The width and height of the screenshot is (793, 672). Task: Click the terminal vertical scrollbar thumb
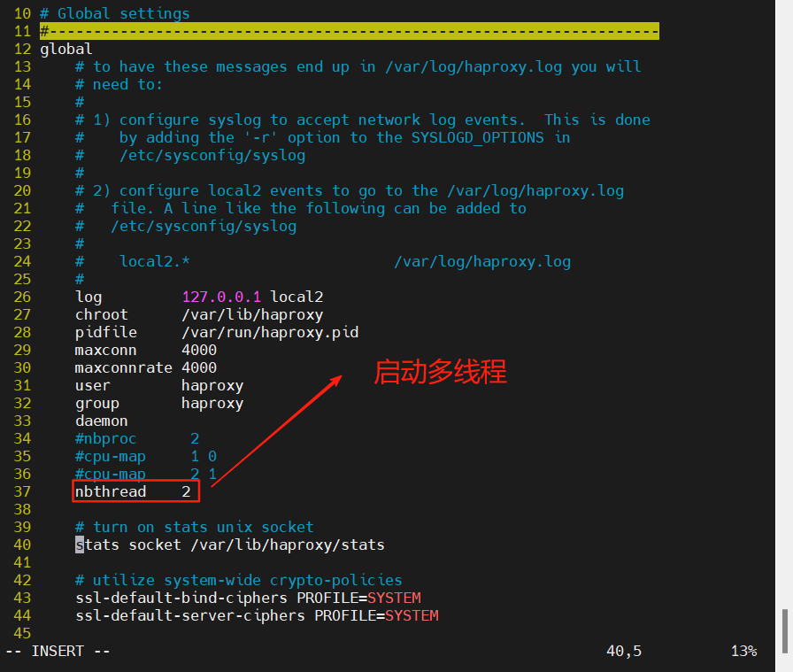pos(784,630)
